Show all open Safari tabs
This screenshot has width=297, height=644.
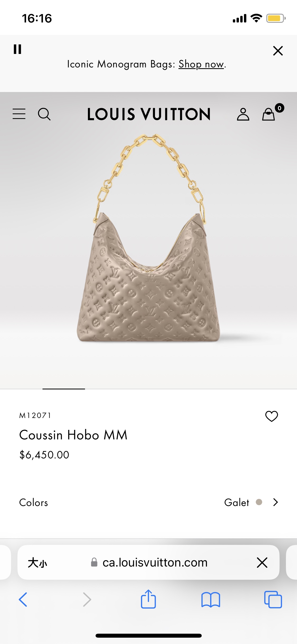[x=273, y=600]
